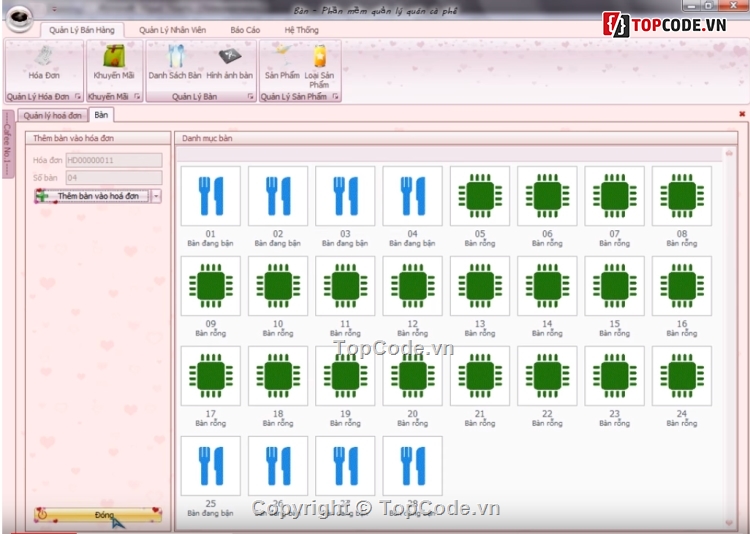
Task: Open the Hóa Đơn invoice icon
Action: click(x=42, y=60)
